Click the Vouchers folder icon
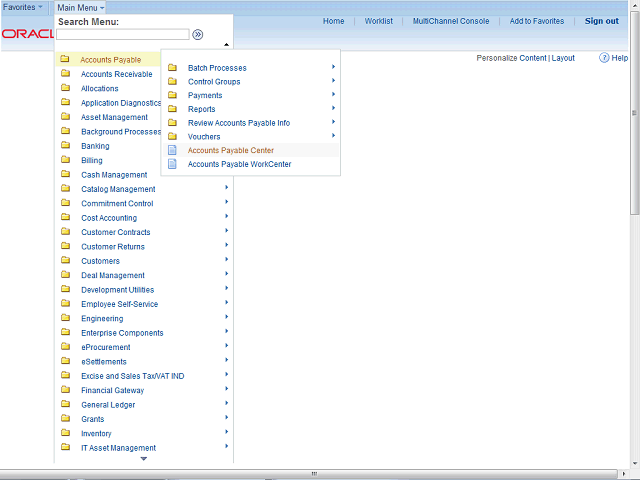 172,136
